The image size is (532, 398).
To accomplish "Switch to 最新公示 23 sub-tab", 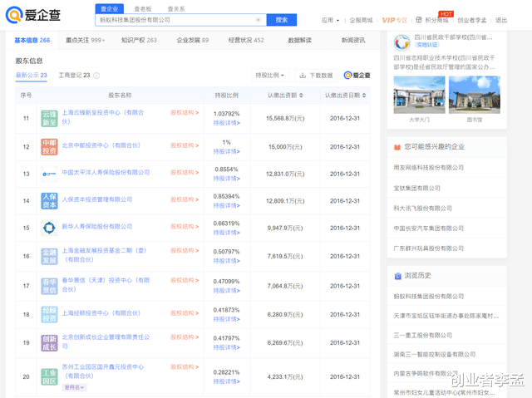I will [x=32, y=76].
